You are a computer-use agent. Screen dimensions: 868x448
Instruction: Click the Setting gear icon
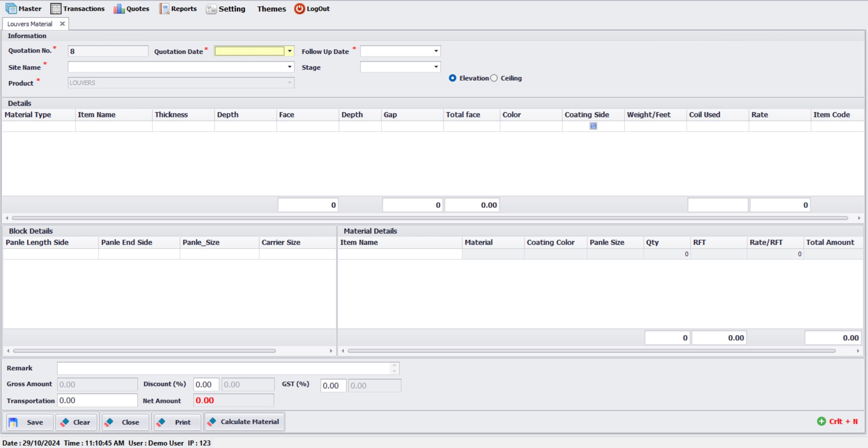point(211,9)
